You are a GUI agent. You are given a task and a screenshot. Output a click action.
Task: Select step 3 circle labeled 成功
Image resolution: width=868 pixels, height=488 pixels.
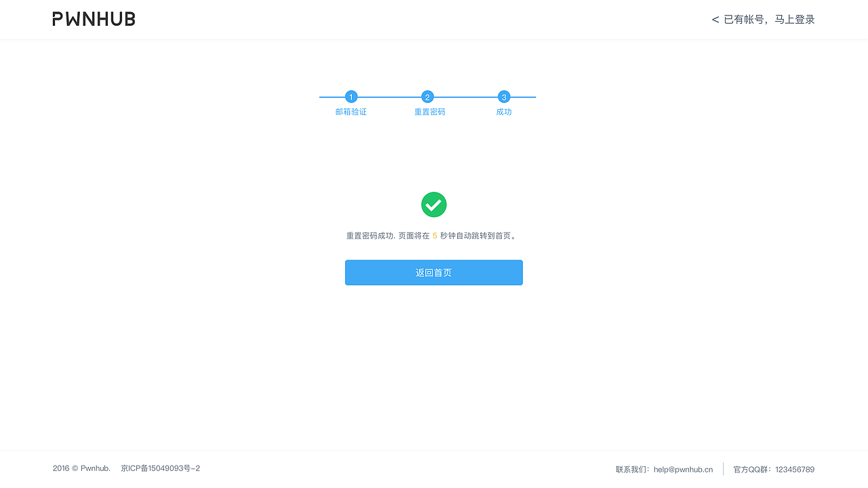pos(504,97)
